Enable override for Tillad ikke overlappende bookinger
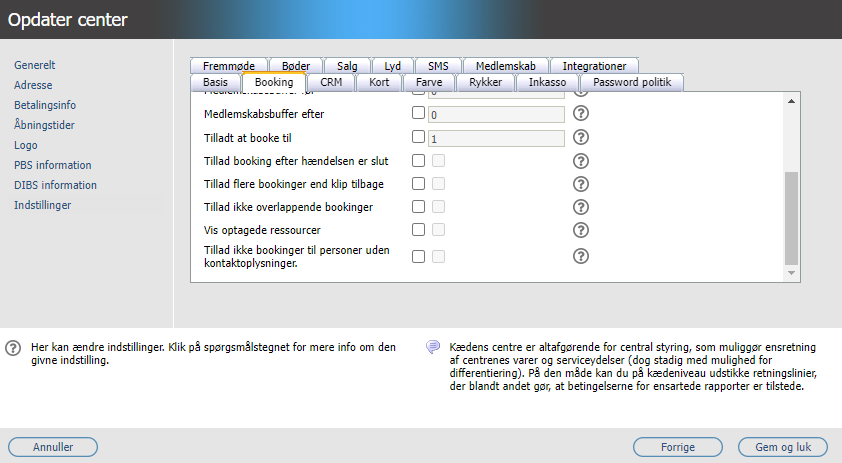842x463 pixels. point(418,207)
